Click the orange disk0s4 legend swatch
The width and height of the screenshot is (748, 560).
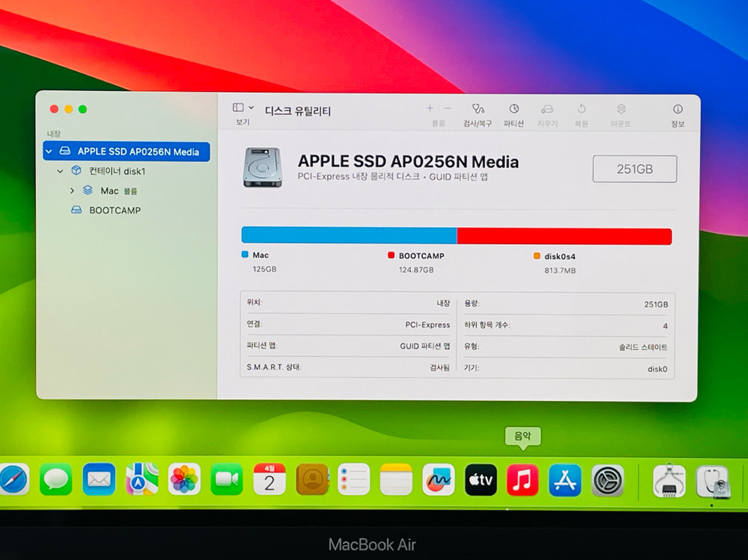(537, 255)
